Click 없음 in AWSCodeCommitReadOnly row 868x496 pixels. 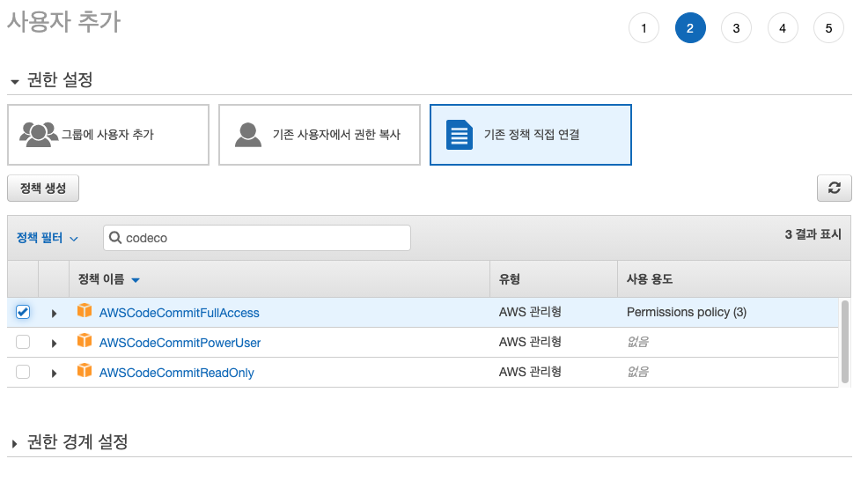tap(637, 372)
